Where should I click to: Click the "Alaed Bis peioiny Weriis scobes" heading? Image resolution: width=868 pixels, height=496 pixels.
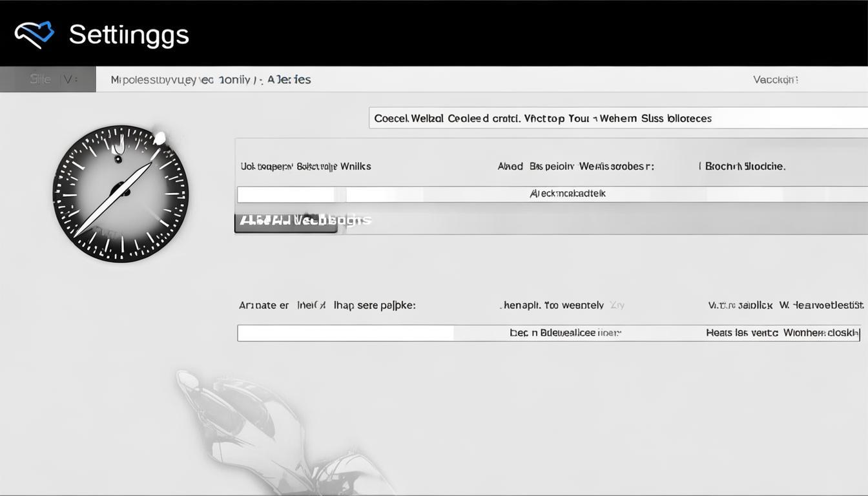[575, 166]
